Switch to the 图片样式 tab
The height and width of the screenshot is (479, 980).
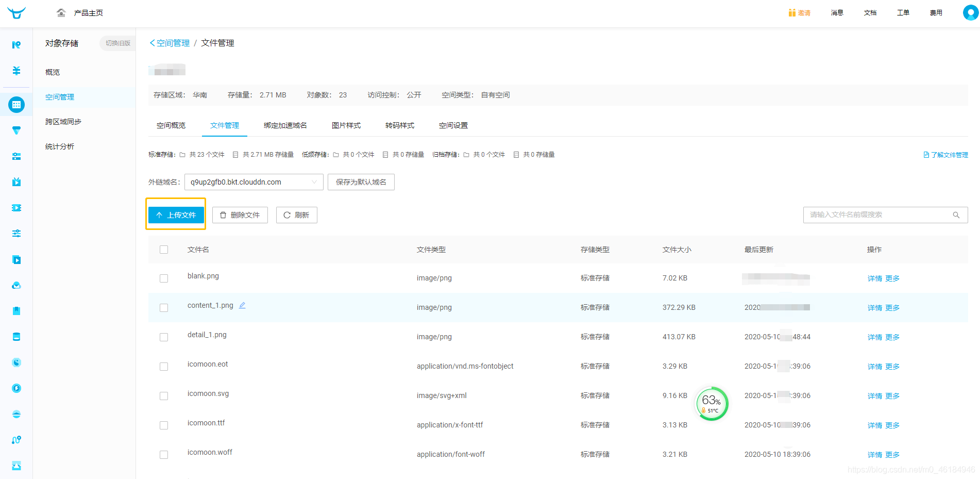346,125
